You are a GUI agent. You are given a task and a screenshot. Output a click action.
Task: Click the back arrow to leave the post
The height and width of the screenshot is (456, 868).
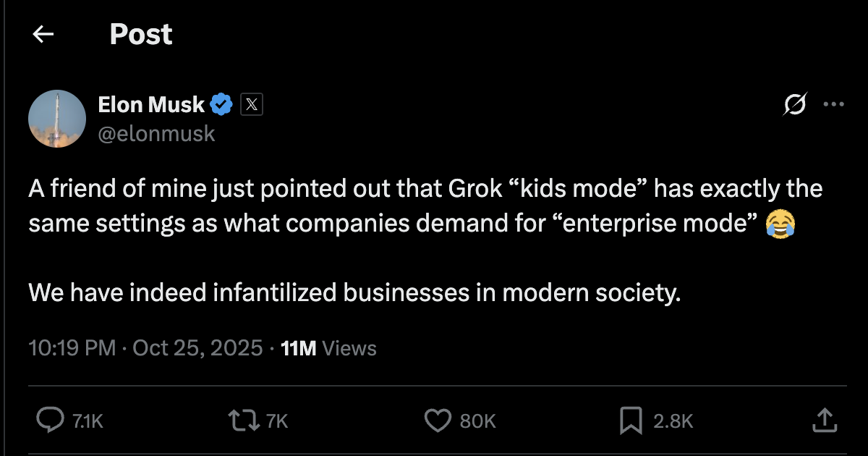point(43,34)
